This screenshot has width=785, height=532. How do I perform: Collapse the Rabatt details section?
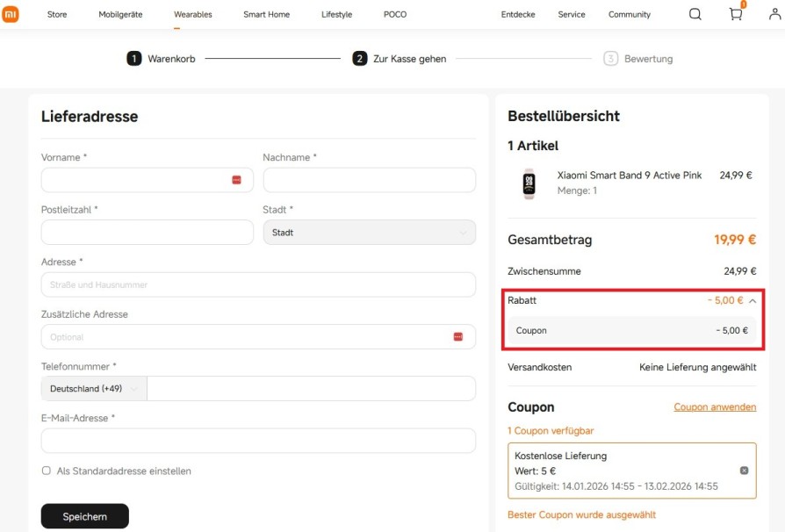click(x=753, y=300)
